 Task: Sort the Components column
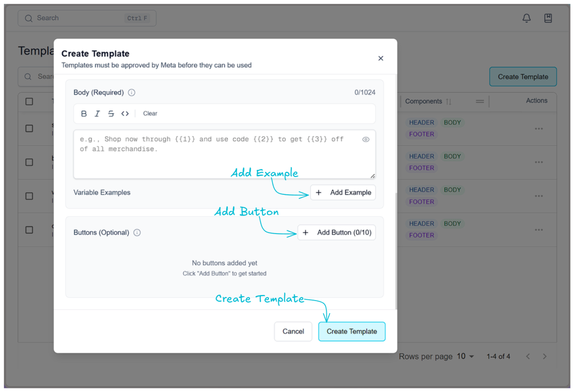click(449, 101)
